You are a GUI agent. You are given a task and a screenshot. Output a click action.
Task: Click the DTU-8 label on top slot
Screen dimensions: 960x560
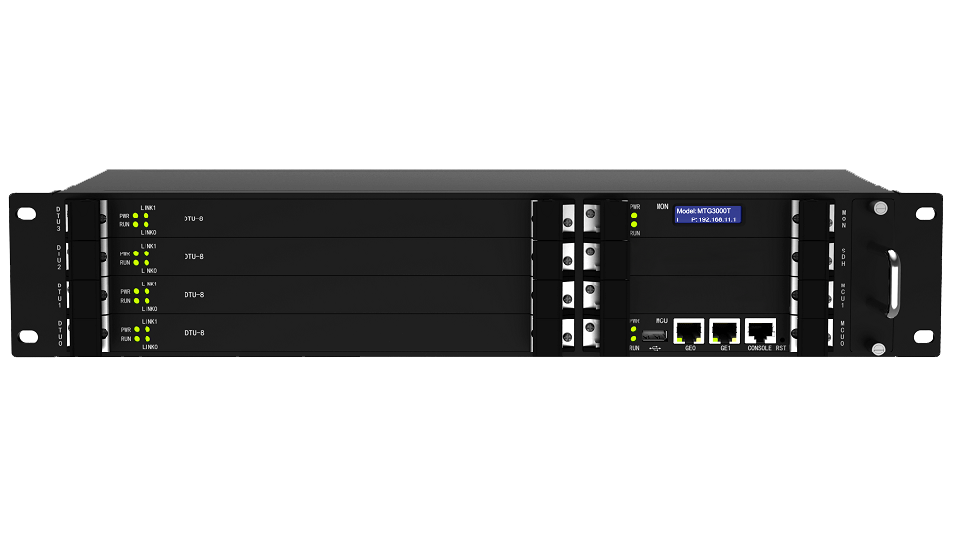(194, 218)
